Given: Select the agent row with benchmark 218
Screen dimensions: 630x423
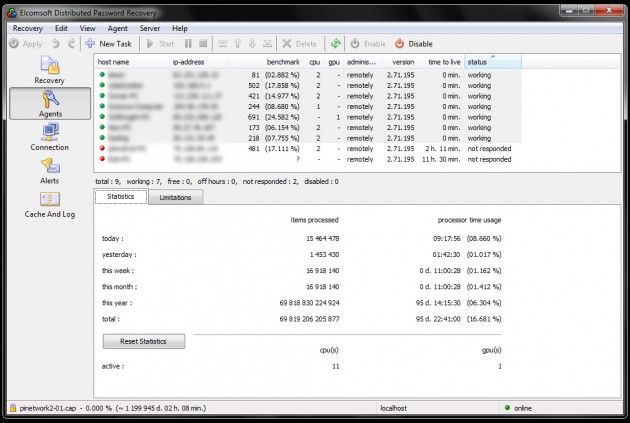Looking at the screenshot, I should coord(308,138).
